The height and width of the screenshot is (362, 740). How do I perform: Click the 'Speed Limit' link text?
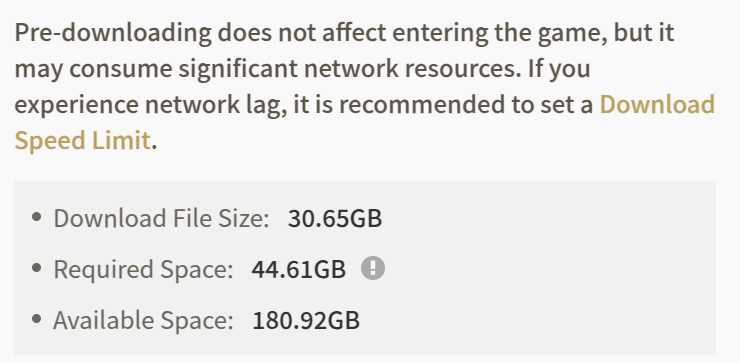(x=83, y=140)
